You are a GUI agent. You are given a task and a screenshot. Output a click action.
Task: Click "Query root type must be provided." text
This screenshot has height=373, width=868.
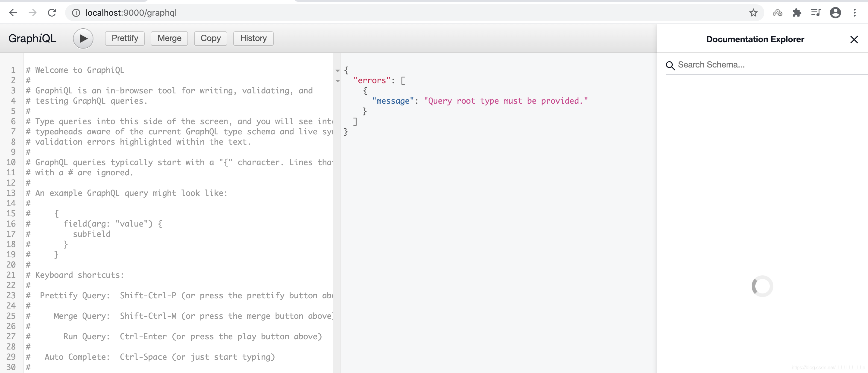[x=506, y=101]
